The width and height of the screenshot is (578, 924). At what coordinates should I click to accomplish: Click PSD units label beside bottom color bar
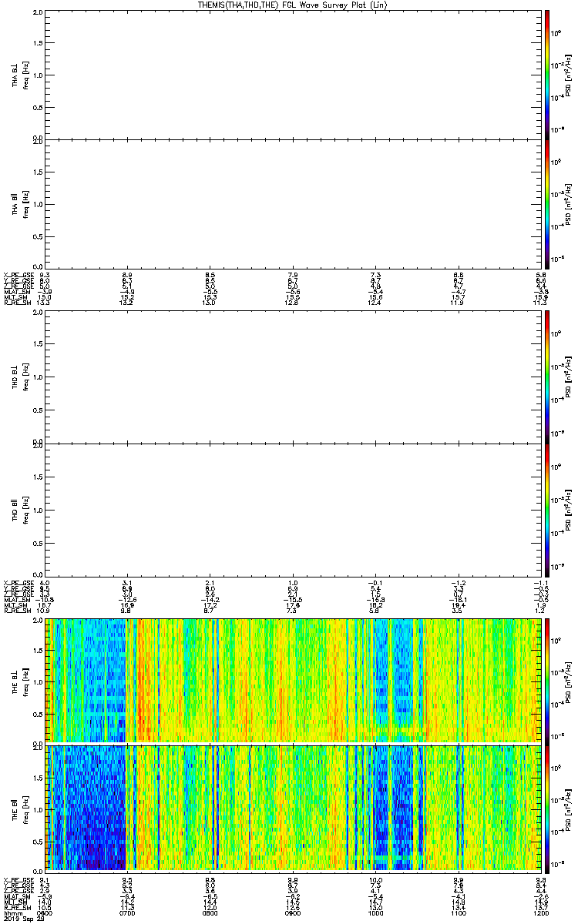(569, 808)
